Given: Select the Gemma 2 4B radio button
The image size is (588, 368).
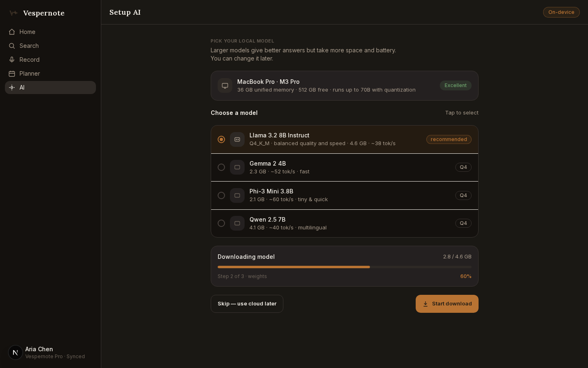Looking at the screenshot, I should [x=221, y=167].
